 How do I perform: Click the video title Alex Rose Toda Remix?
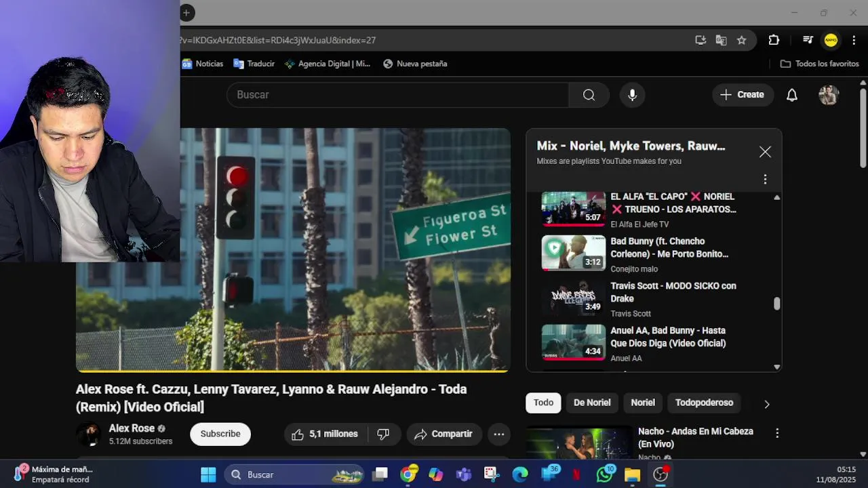[x=271, y=398]
